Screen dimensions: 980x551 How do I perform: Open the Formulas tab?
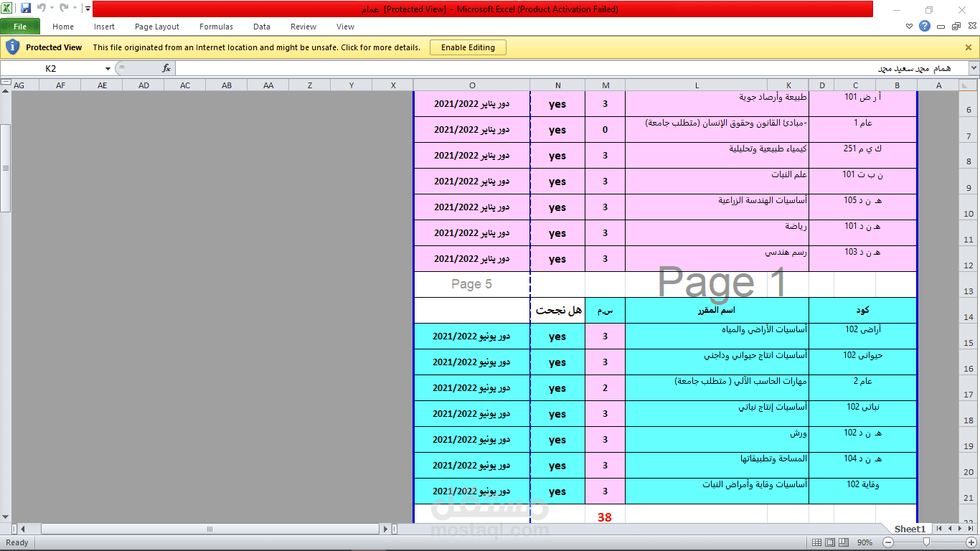tap(216, 27)
